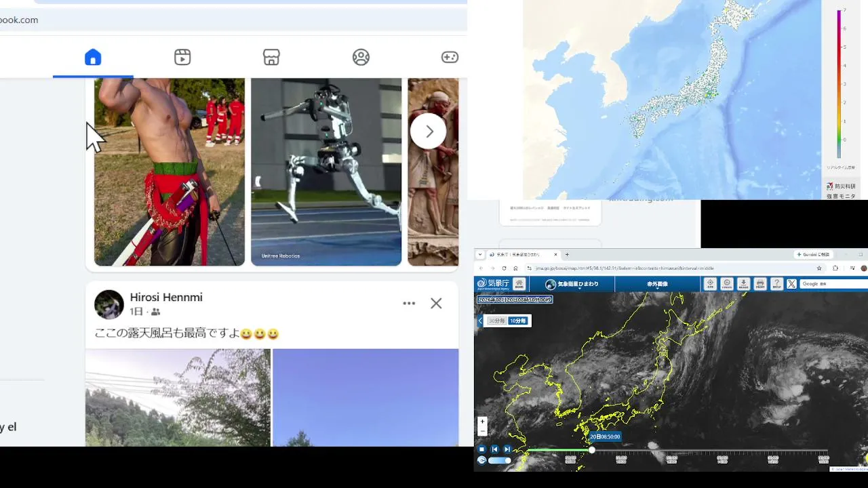
Task: Click the back arrow in JMA browser
Action: click(481, 268)
